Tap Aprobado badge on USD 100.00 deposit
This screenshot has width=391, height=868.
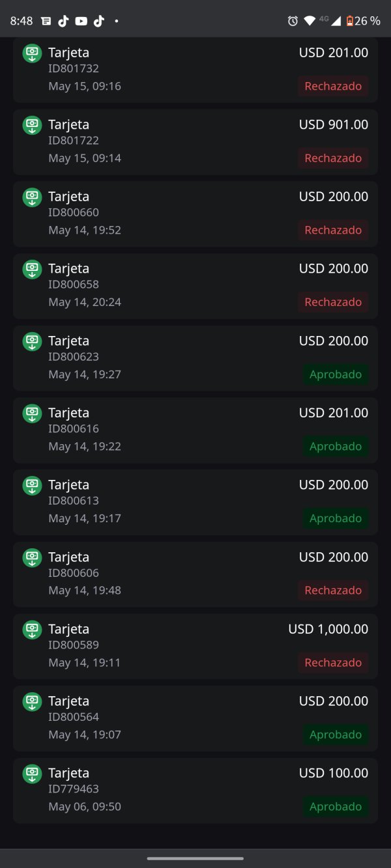335,807
